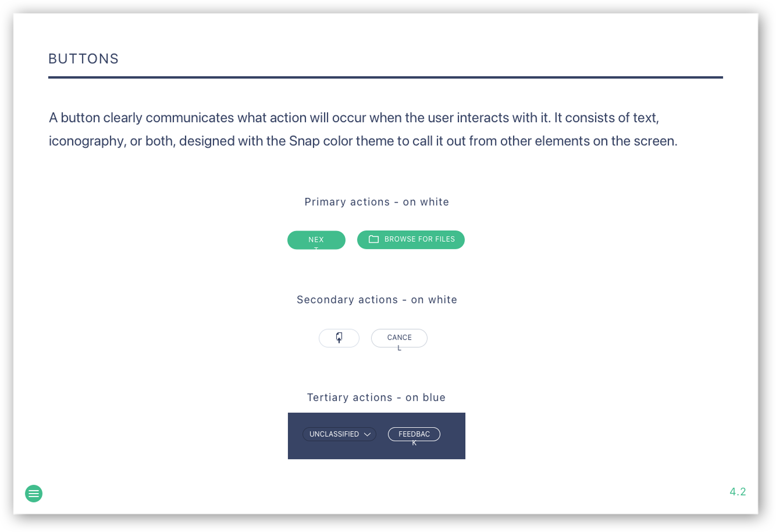Open the green hamburger menu icon
This screenshot has width=776, height=532.
[34, 493]
